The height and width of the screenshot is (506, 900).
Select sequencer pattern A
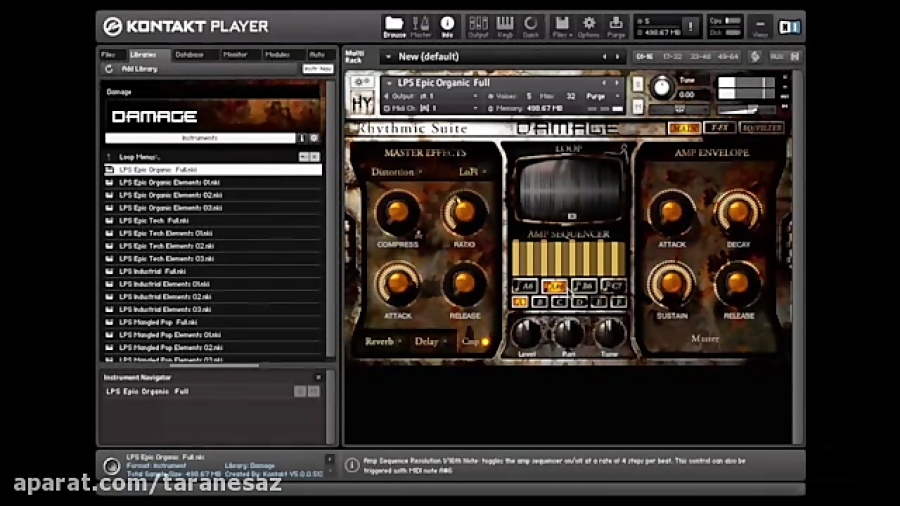pyautogui.click(x=520, y=302)
